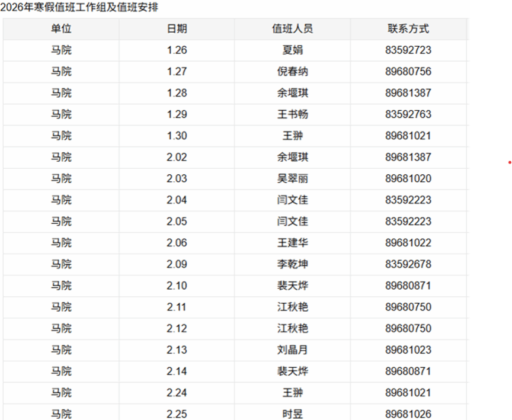Select the name cell 夏娟
Image resolution: width=512 pixels, height=420 pixels.
point(292,50)
